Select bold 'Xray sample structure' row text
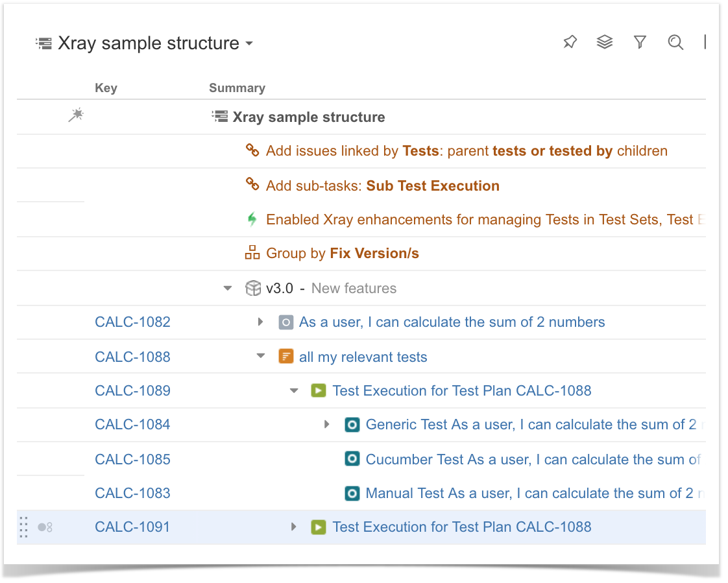Image resolution: width=728 pixels, height=583 pixels. click(309, 117)
